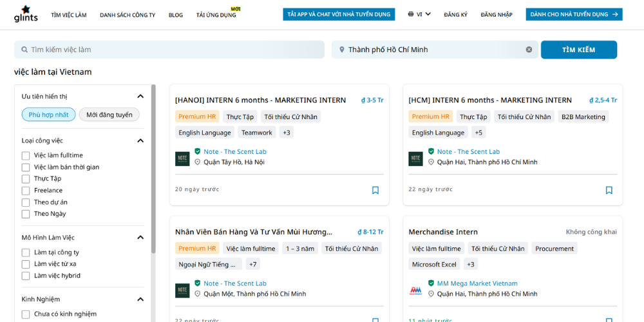Open Danh sách công ty page
The width and height of the screenshot is (644, 322).
click(128, 15)
